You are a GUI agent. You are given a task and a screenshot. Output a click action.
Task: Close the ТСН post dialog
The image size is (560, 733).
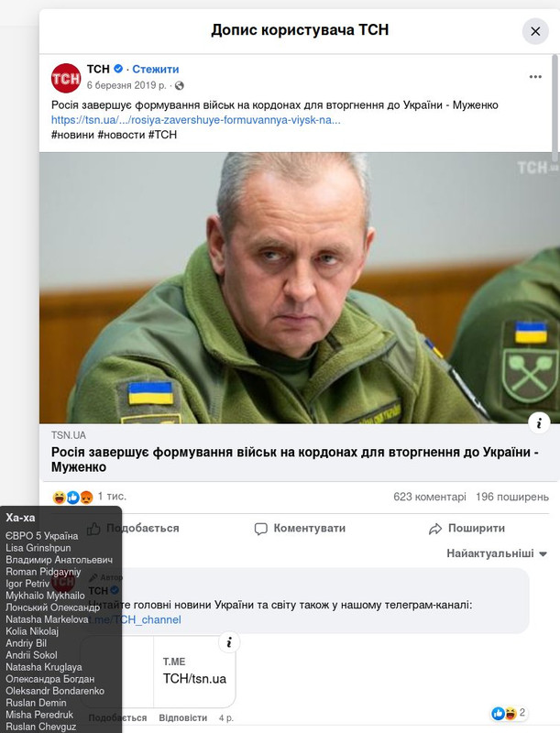tap(535, 31)
